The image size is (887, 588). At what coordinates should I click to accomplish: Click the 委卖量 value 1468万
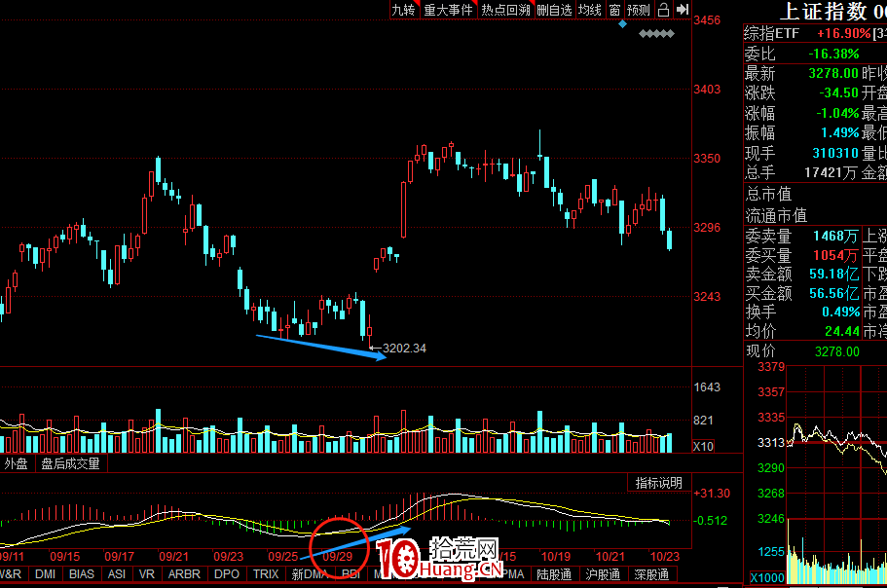click(835, 236)
